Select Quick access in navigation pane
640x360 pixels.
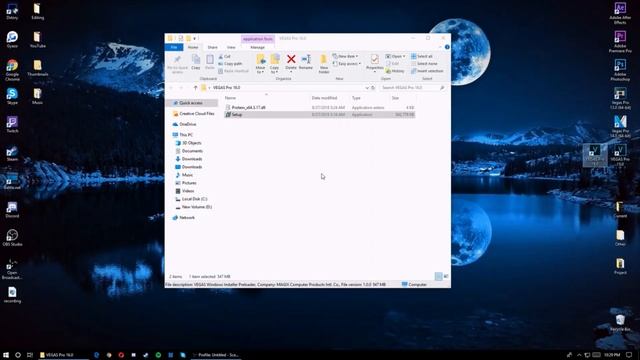coord(191,103)
